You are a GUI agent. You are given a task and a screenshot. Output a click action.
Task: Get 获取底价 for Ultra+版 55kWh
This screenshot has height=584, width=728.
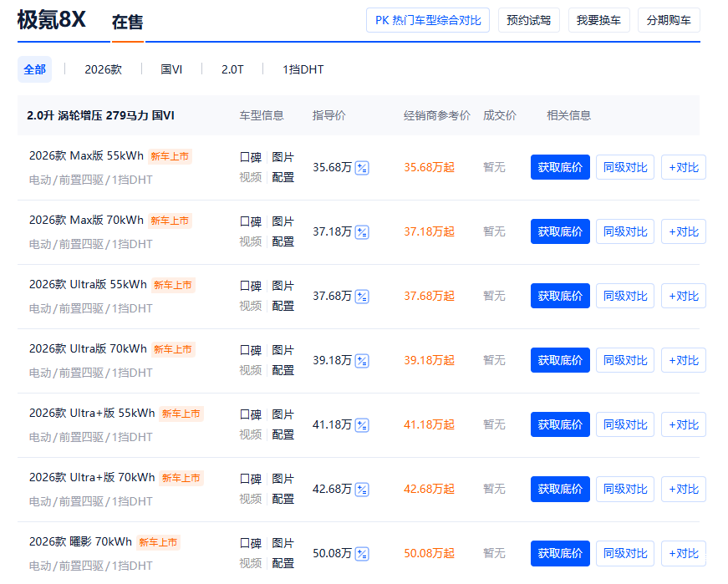560,424
